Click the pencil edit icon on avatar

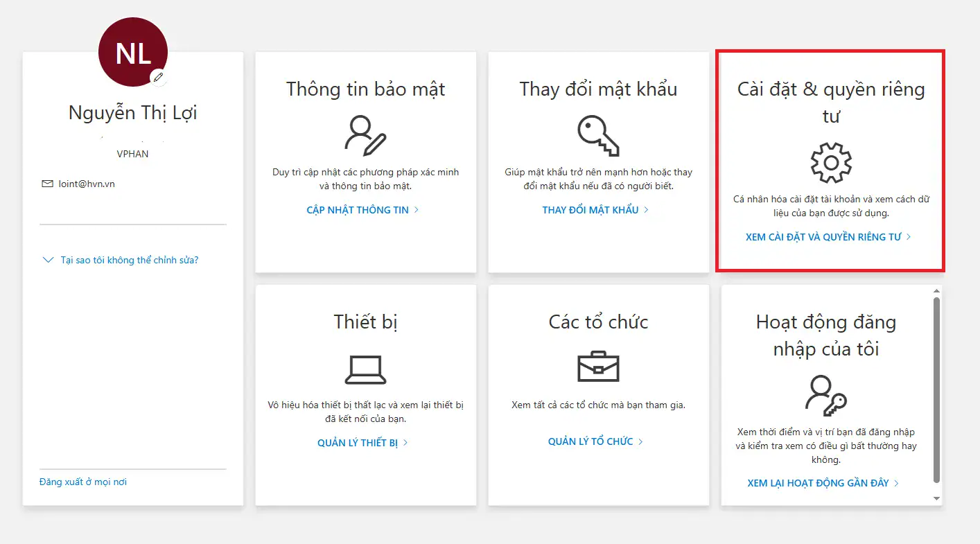click(x=159, y=77)
